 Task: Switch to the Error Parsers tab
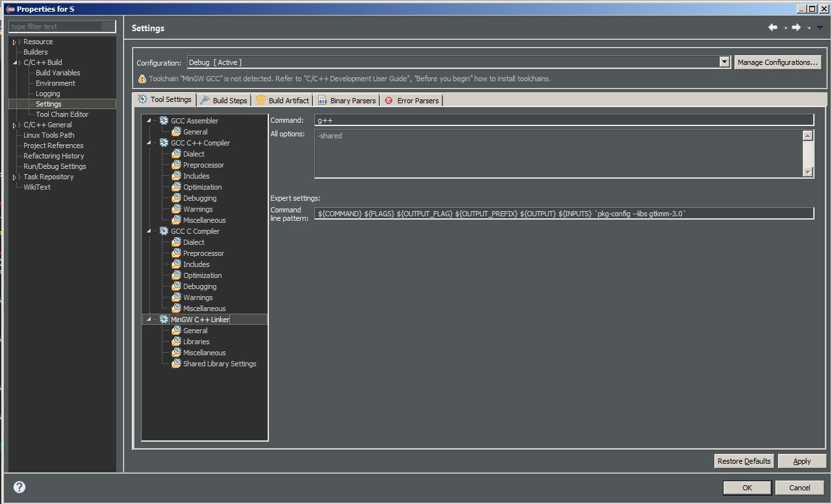coord(412,101)
